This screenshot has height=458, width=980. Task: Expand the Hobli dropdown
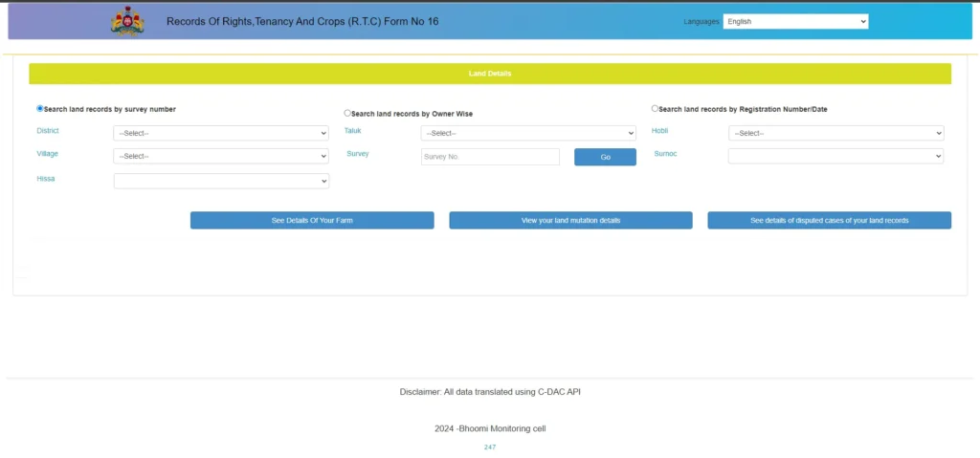[x=835, y=133]
